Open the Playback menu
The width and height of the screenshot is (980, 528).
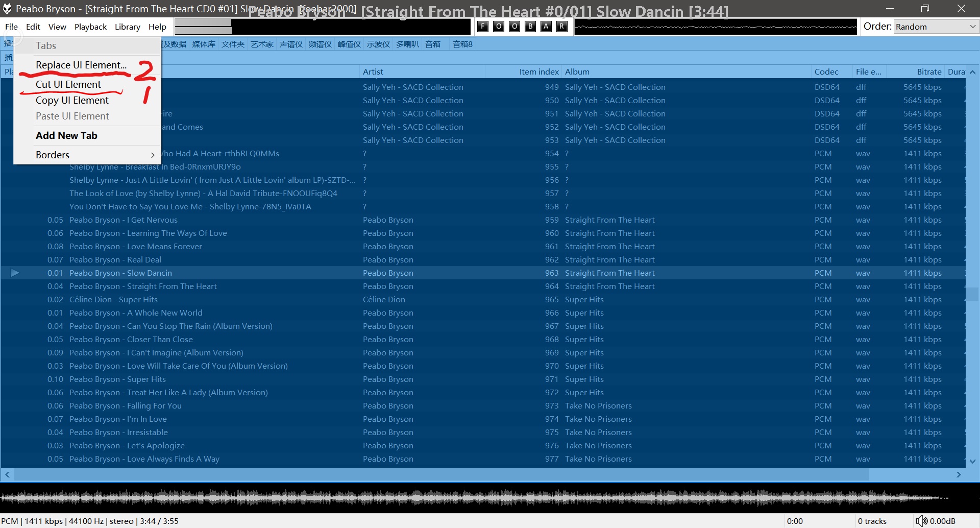point(90,27)
